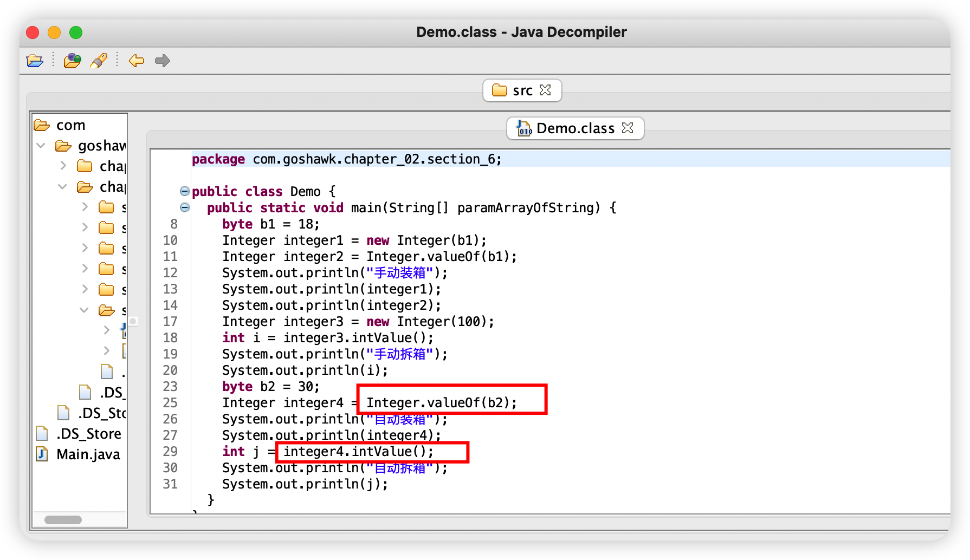Viewport: 970px width, 560px height.
Task: Click the package declaration line
Action: [x=347, y=159]
